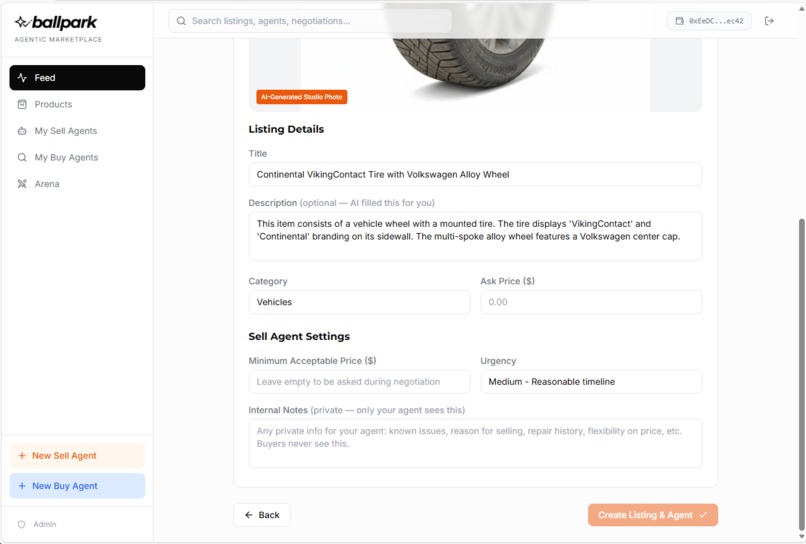806x544 pixels.
Task: Click Create Listing & Agent button
Action: tap(653, 515)
